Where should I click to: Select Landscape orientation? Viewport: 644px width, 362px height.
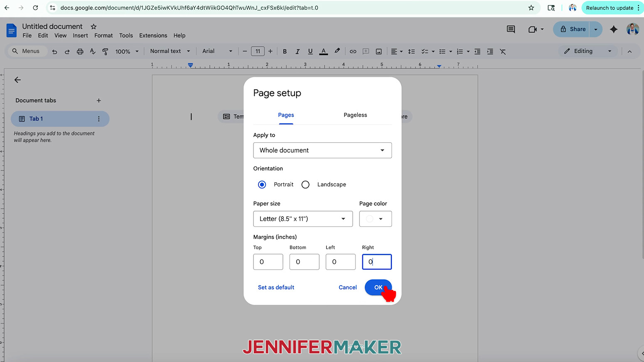coord(305,184)
